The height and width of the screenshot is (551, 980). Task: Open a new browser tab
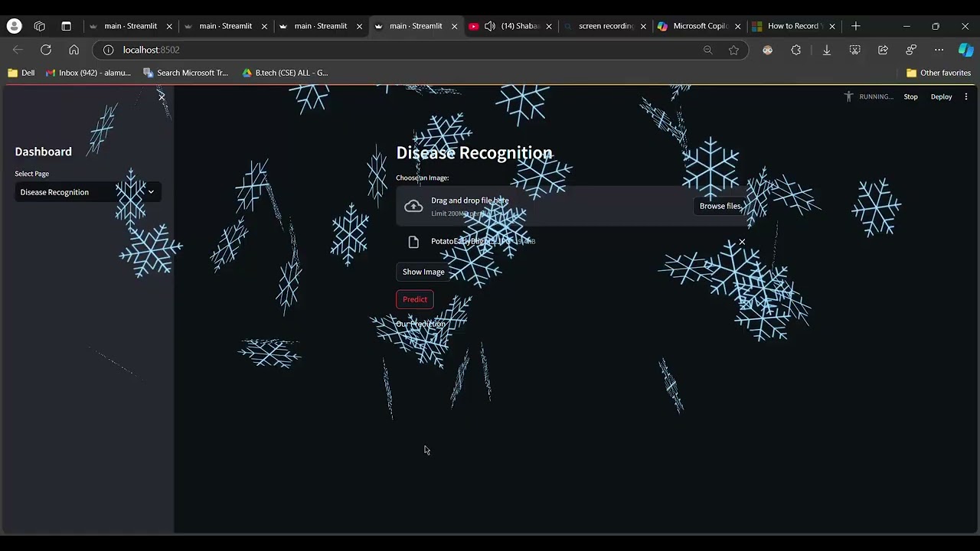pyautogui.click(x=856, y=26)
